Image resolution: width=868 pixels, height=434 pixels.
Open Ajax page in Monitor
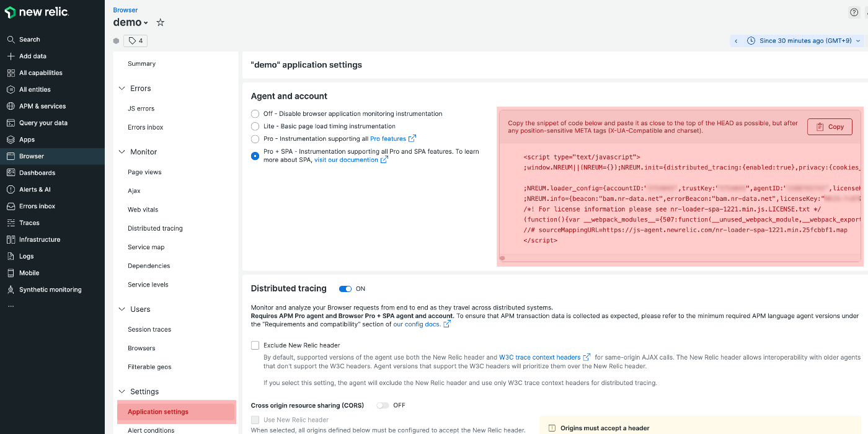point(134,191)
